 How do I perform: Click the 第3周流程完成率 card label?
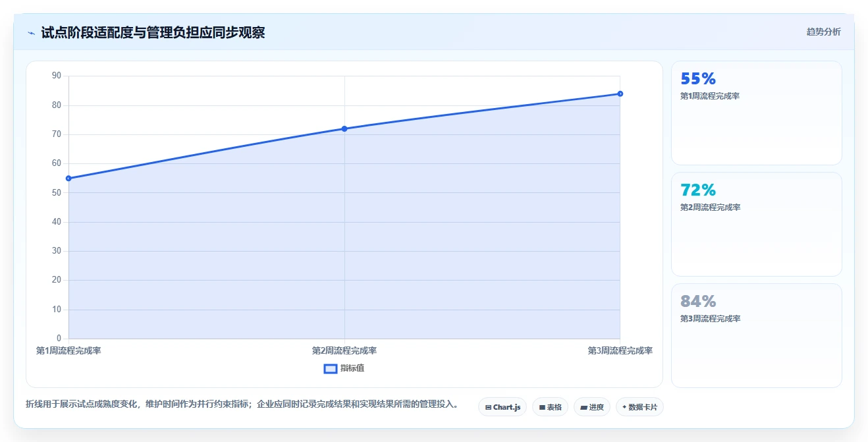pyautogui.click(x=710, y=319)
